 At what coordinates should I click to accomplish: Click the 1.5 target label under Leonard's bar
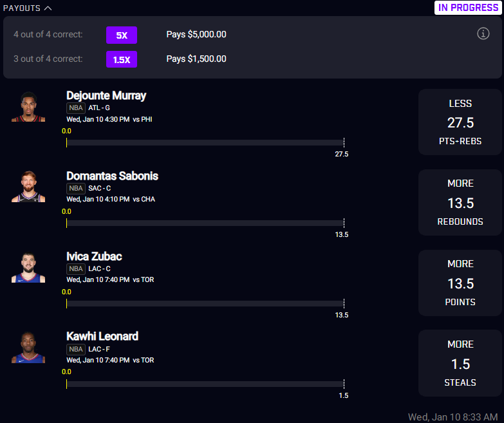[x=343, y=395]
